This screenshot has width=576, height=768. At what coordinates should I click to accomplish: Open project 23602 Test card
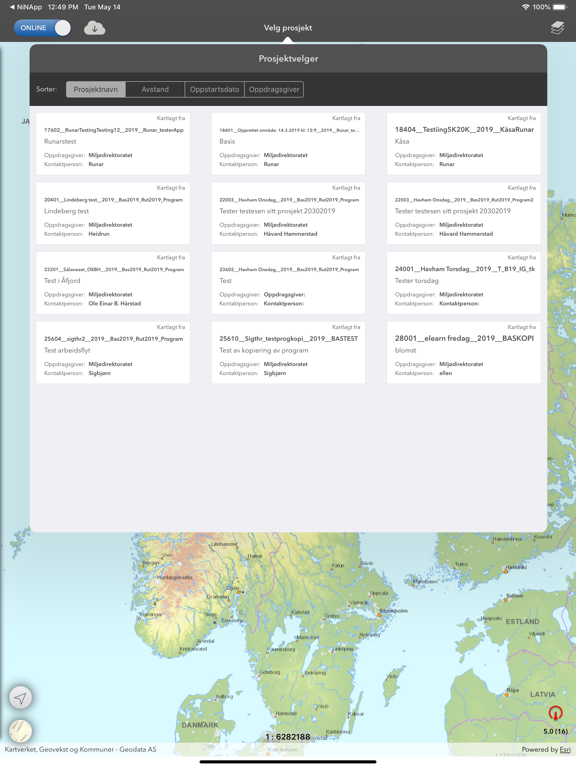tap(288, 283)
